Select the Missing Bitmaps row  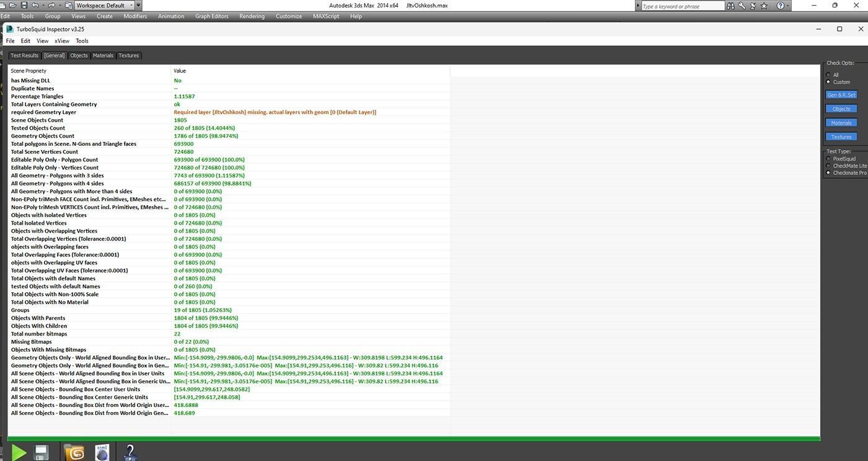click(x=229, y=342)
